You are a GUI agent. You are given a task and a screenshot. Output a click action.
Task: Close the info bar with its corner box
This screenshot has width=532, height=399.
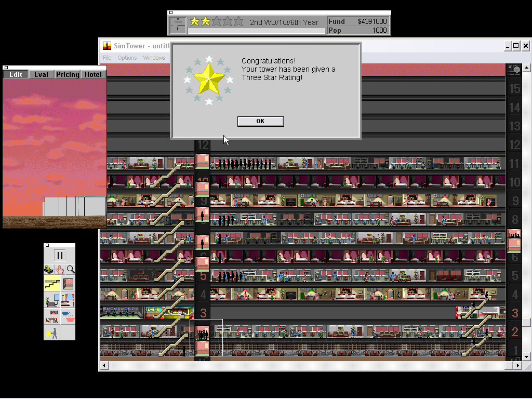[171, 12]
